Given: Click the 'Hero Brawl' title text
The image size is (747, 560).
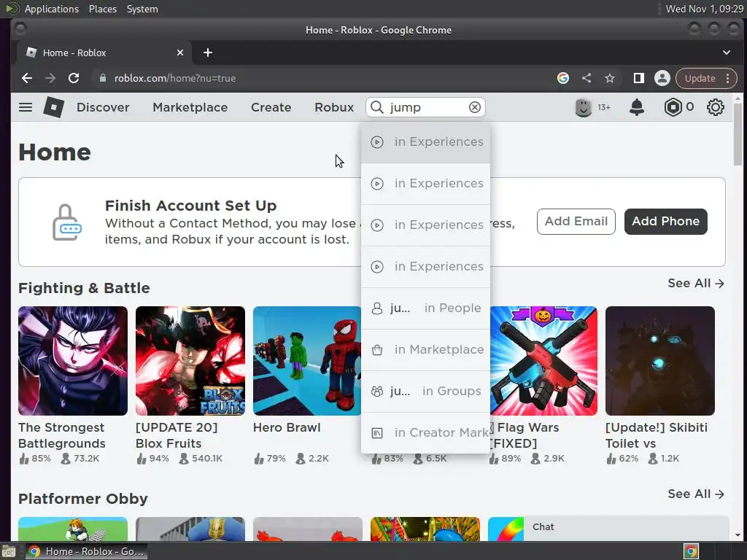Looking at the screenshot, I should (286, 427).
